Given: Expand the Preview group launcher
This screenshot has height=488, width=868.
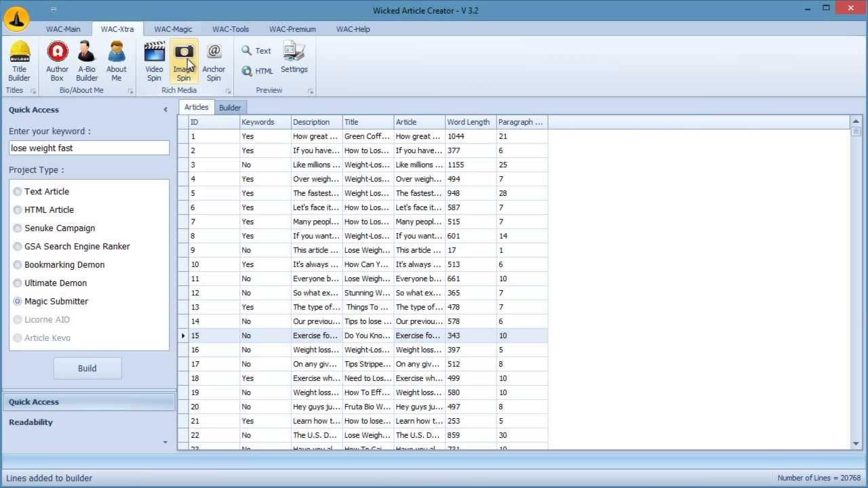Looking at the screenshot, I should coord(311,91).
